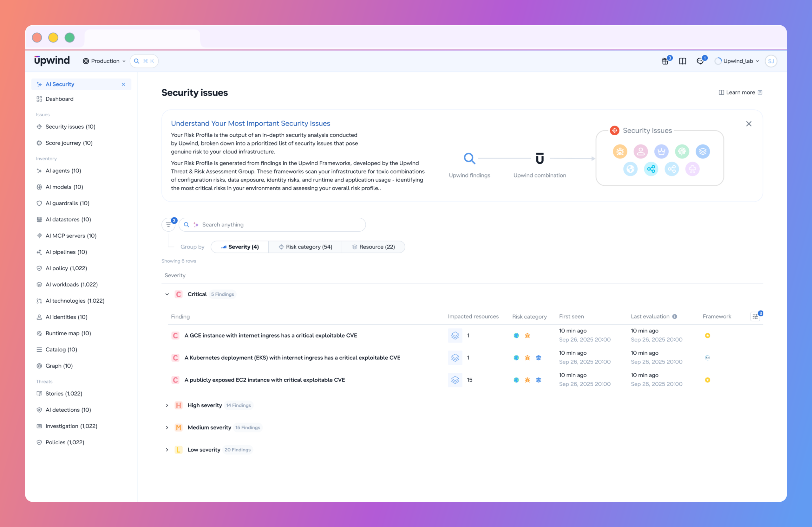Viewport: 812px width, 527px height.
Task: Click the Upwind findings magnifier icon
Action: 469,158
